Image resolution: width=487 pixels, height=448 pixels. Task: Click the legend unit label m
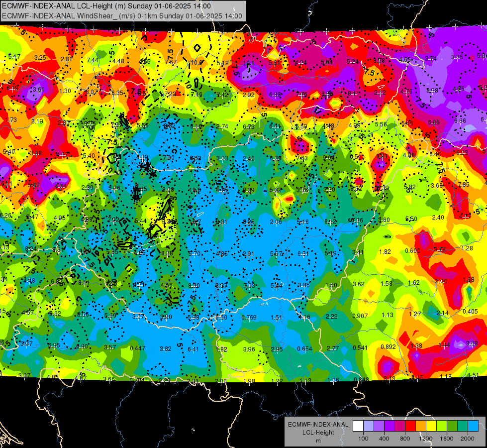pos(318,441)
